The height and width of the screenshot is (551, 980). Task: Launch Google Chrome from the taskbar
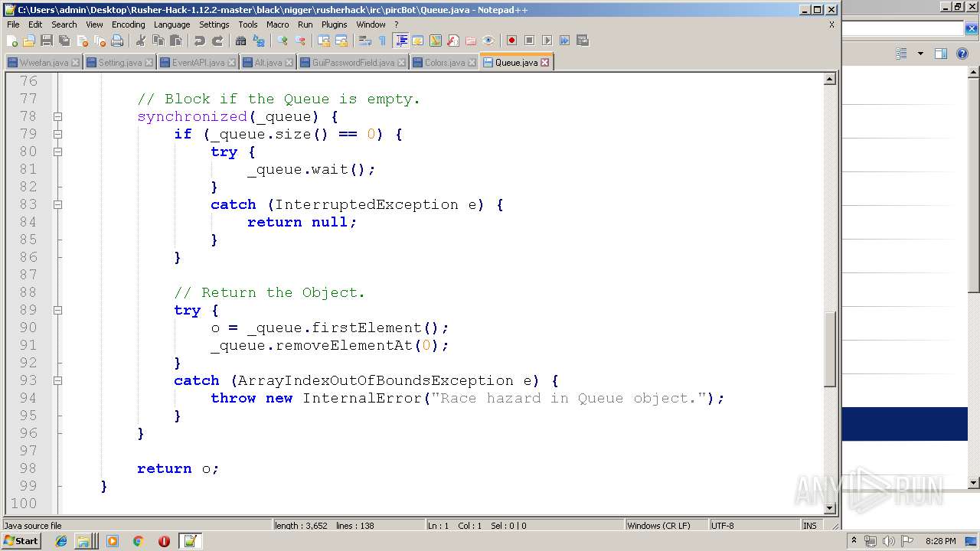point(138,541)
